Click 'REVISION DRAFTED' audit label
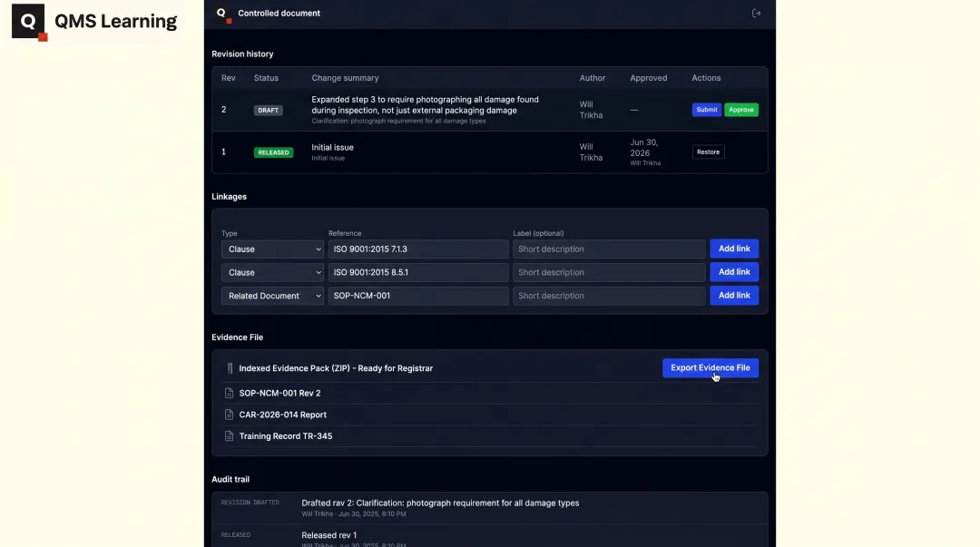 click(x=250, y=503)
